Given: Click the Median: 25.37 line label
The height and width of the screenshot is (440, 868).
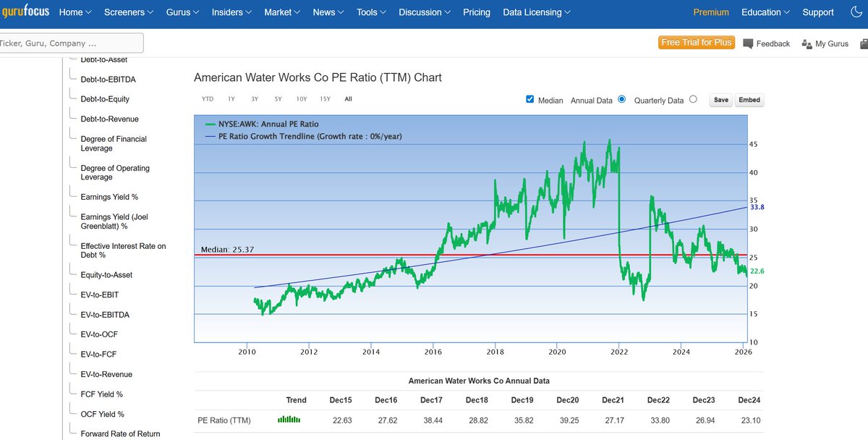Looking at the screenshot, I should click(227, 250).
